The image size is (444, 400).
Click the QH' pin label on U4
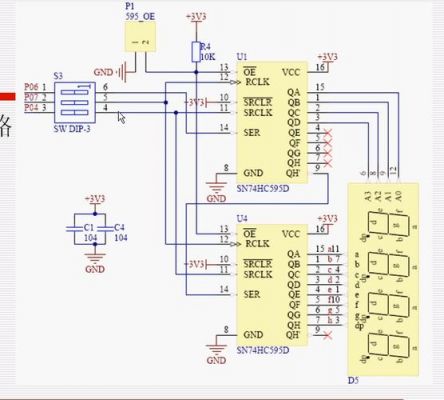point(293,335)
